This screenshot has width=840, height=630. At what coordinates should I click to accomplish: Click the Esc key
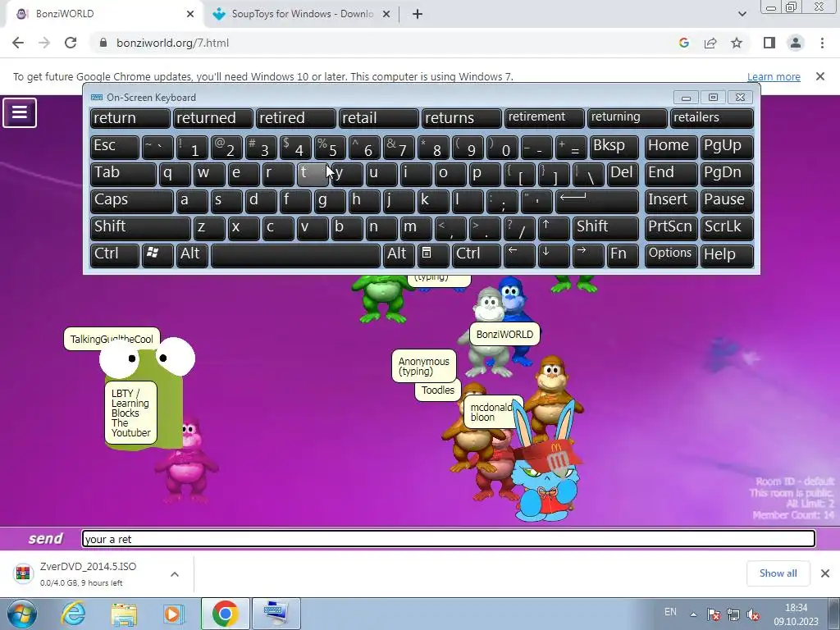115,147
